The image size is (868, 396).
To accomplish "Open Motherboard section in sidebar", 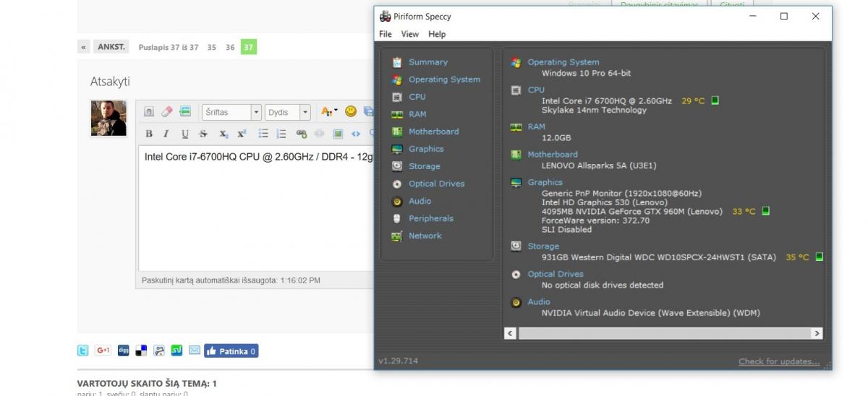I will 433,132.
